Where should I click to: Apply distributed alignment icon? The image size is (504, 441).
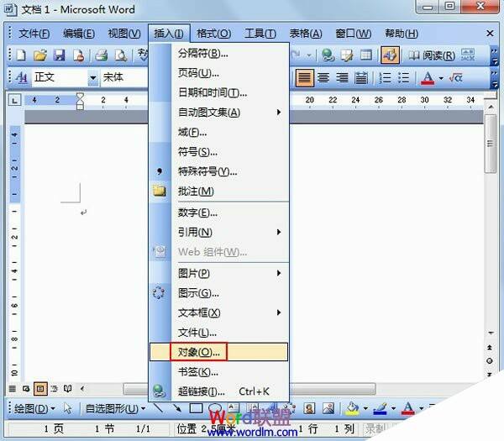pos(361,77)
